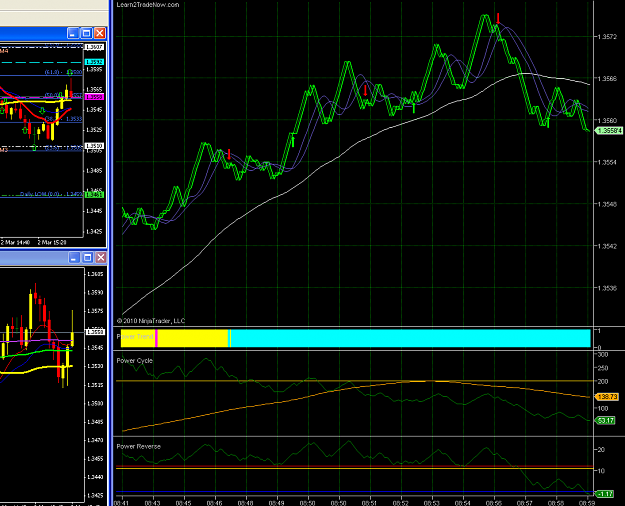Click the current price tag in lower-left chart
625x506 pixels.
(96, 332)
